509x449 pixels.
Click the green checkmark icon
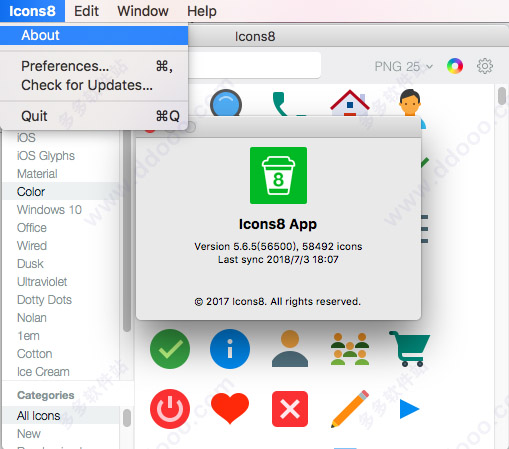click(x=170, y=349)
